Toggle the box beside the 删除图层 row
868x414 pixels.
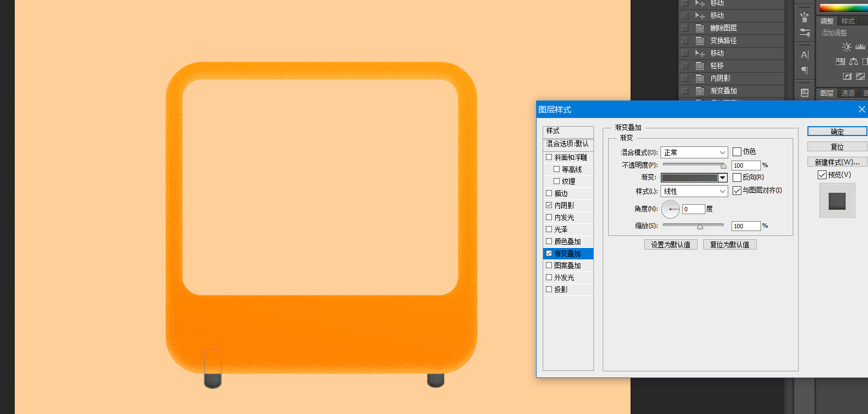tap(685, 28)
